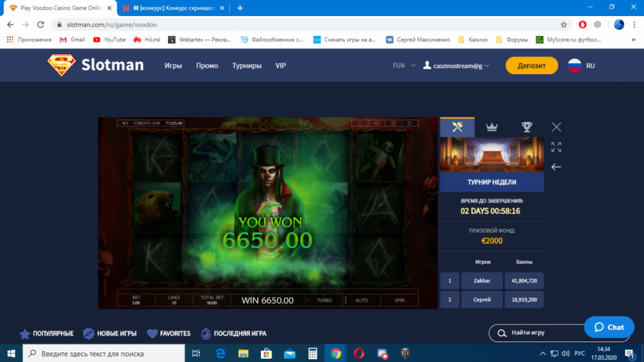Switch to the crown leaderboard tab
Viewport: 644px width, 362px height.
492,127
